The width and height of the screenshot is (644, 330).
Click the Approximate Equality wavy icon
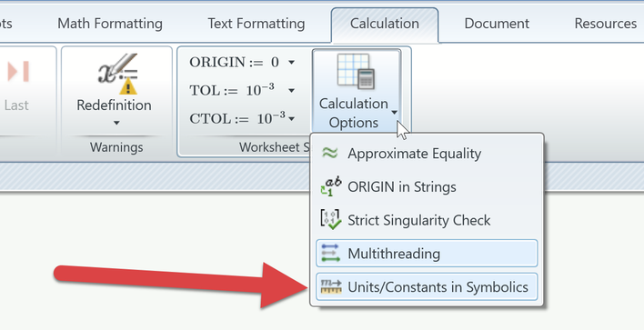(x=330, y=153)
